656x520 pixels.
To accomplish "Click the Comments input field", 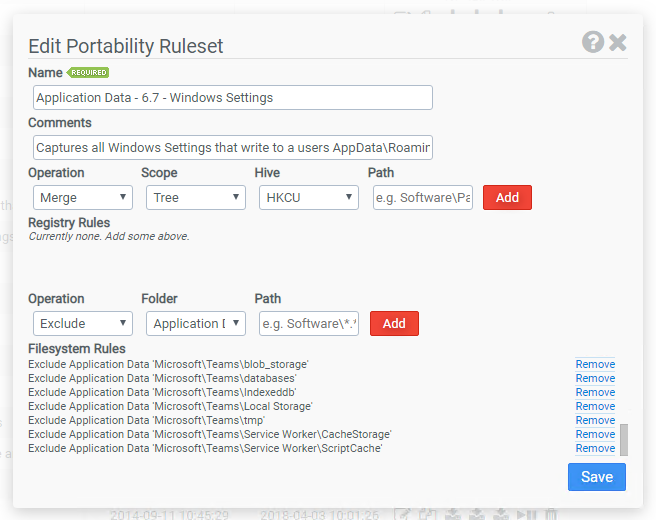I will pyautogui.click(x=233, y=147).
